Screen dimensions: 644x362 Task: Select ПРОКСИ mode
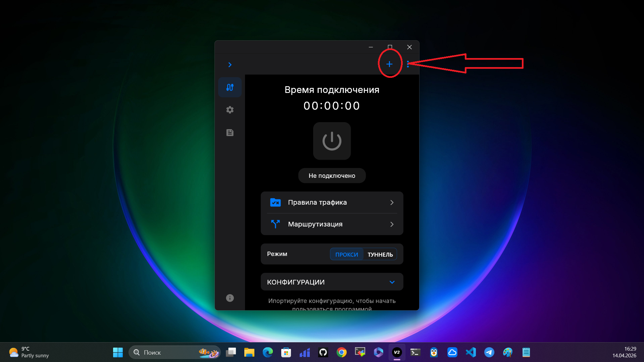(346, 254)
